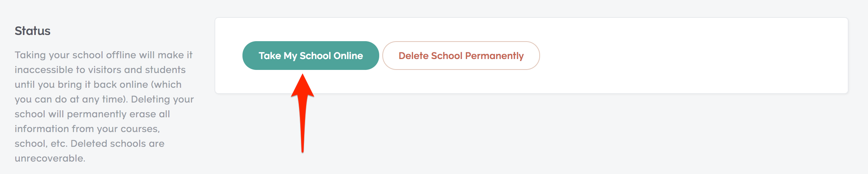The height and width of the screenshot is (174, 868).
Task: Click the word "Take" on the green button
Action: 270,56
